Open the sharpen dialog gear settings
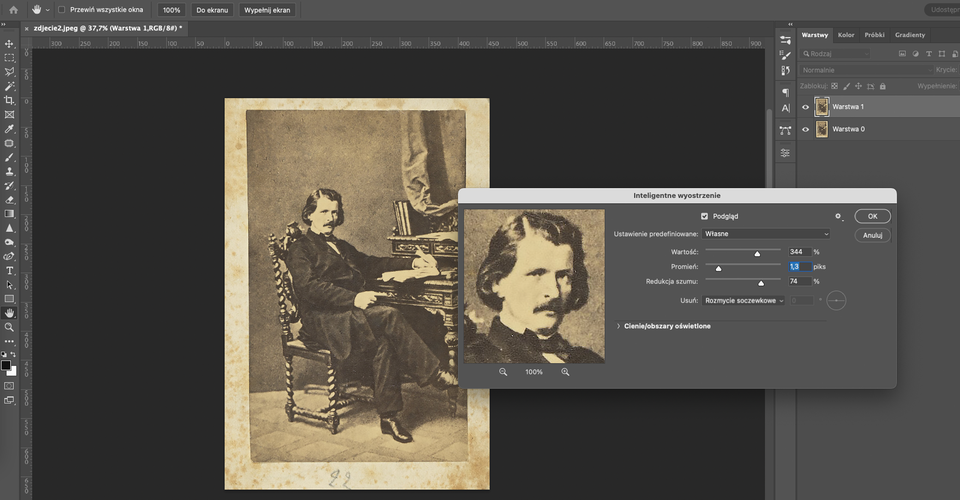Viewport: 960px width, 500px height. pos(838,216)
